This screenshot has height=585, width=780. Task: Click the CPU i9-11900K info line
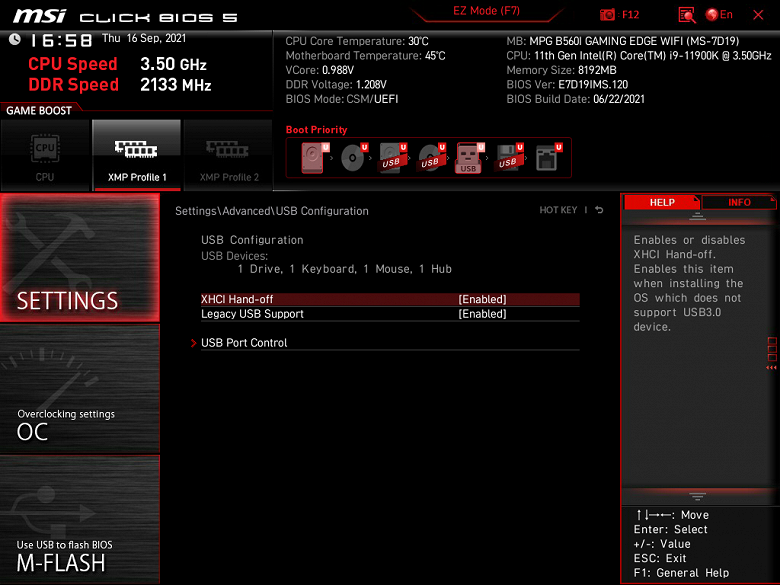[x=639, y=56]
